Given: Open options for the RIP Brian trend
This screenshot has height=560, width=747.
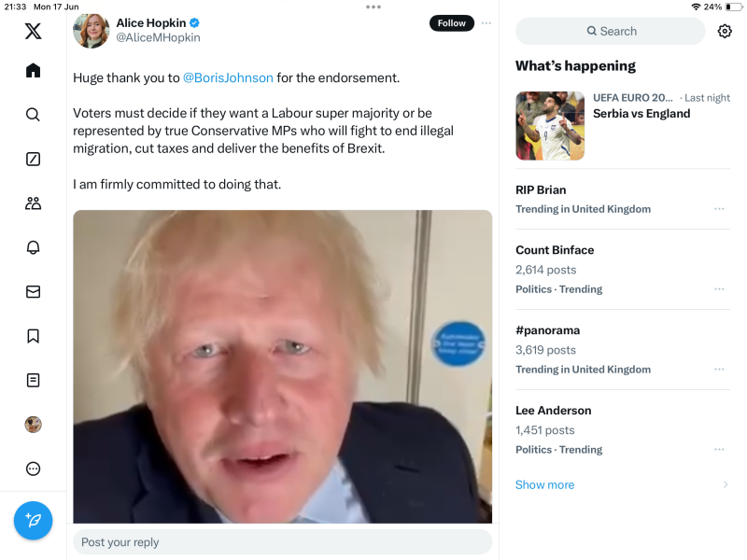Looking at the screenshot, I should pos(719,209).
